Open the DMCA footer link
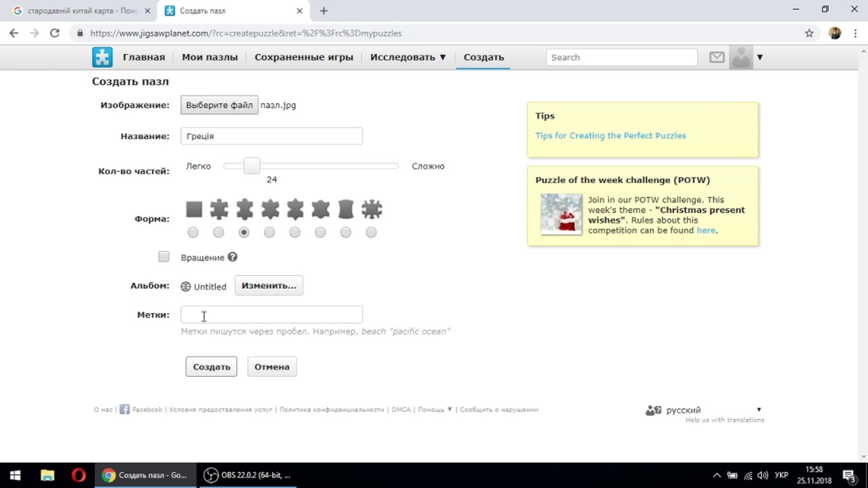868x488 pixels. (x=401, y=409)
